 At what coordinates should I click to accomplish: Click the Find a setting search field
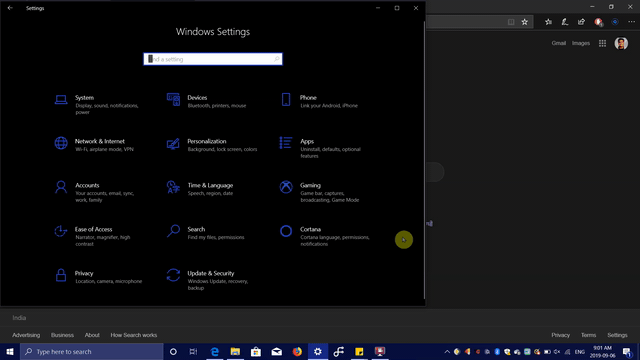coord(213,59)
